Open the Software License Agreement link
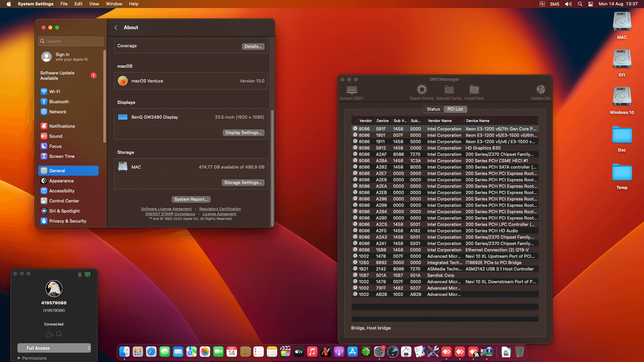Screen dimensions: 644x362 point(166,209)
